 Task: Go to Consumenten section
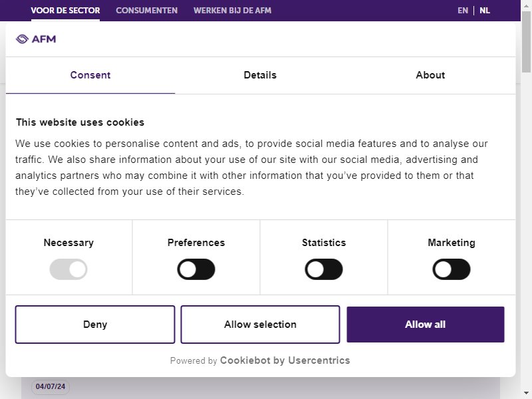pos(146,11)
